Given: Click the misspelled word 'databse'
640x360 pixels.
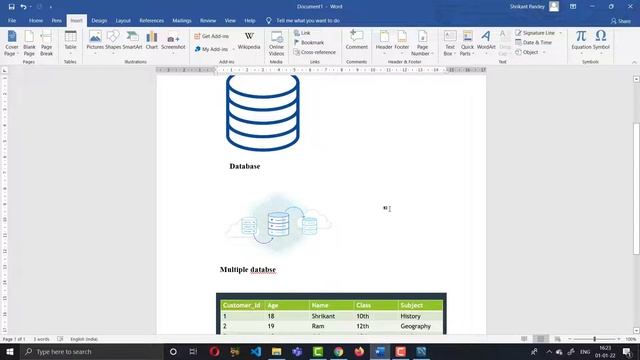Looking at the screenshot, I should 263,269.
